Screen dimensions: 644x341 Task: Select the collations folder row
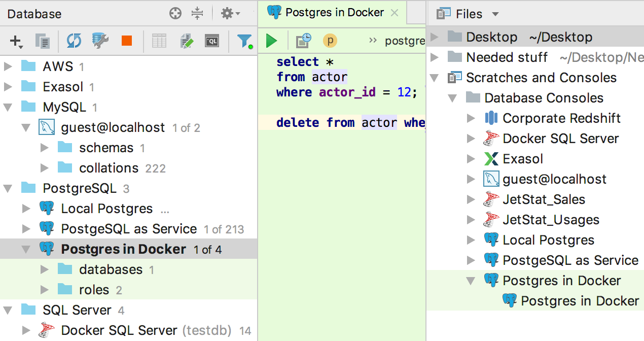pos(129,168)
